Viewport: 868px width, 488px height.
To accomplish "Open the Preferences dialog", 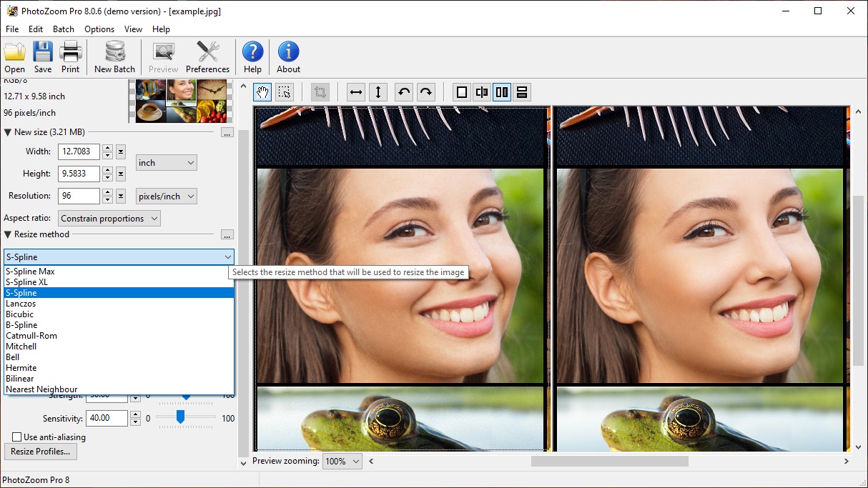I will click(207, 57).
